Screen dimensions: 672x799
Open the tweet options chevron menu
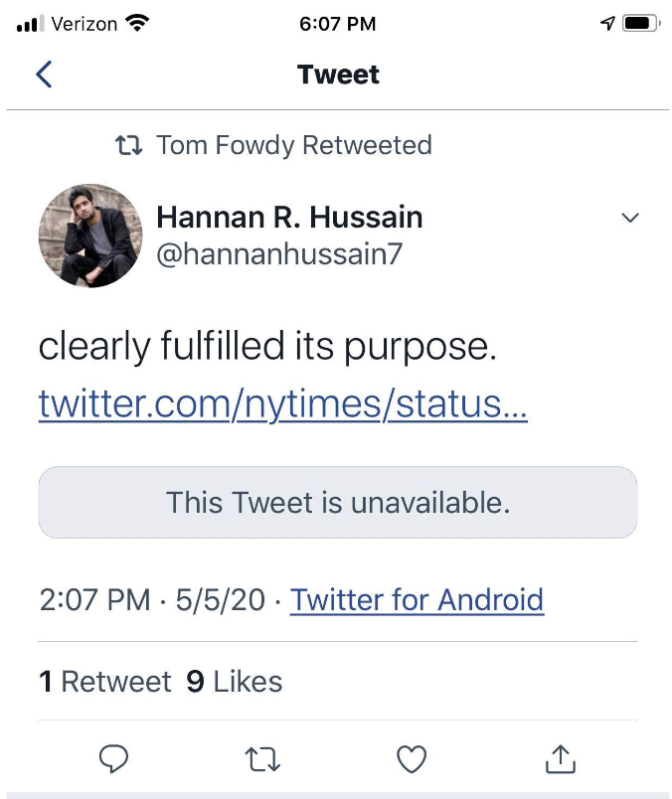point(629,218)
